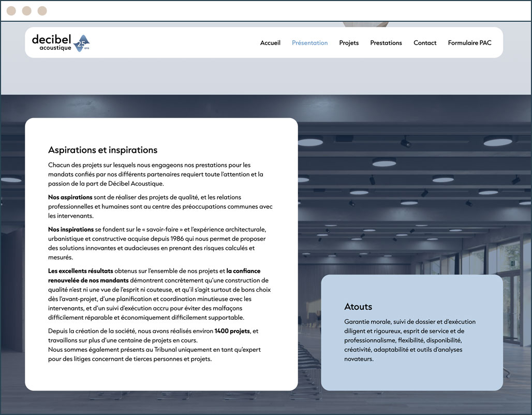The image size is (532, 415).
Task: Click the Decibel Acoustique logo
Action: [x=61, y=43]
